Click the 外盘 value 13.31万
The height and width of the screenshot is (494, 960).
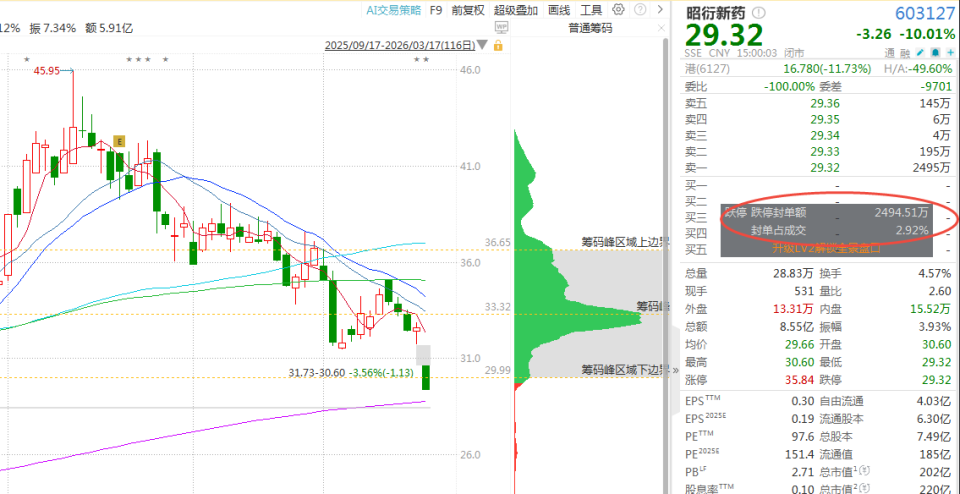tap(793, 309)
